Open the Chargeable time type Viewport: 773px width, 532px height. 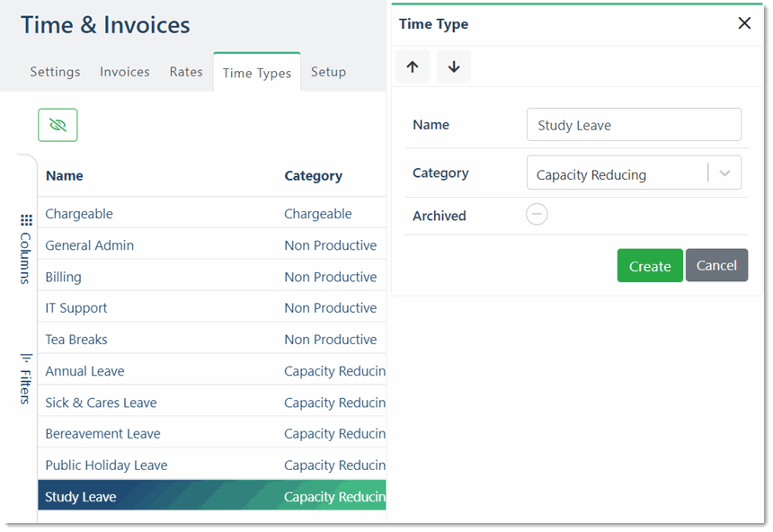78,214
